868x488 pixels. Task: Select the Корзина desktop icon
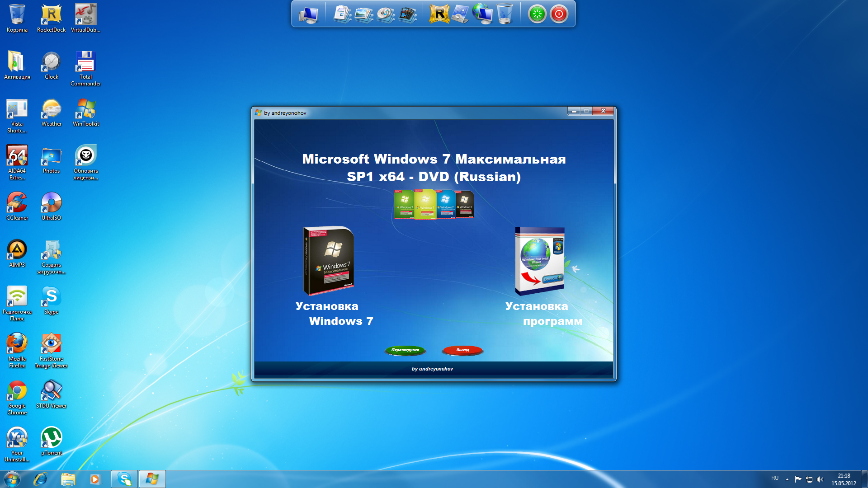point(17,18)
